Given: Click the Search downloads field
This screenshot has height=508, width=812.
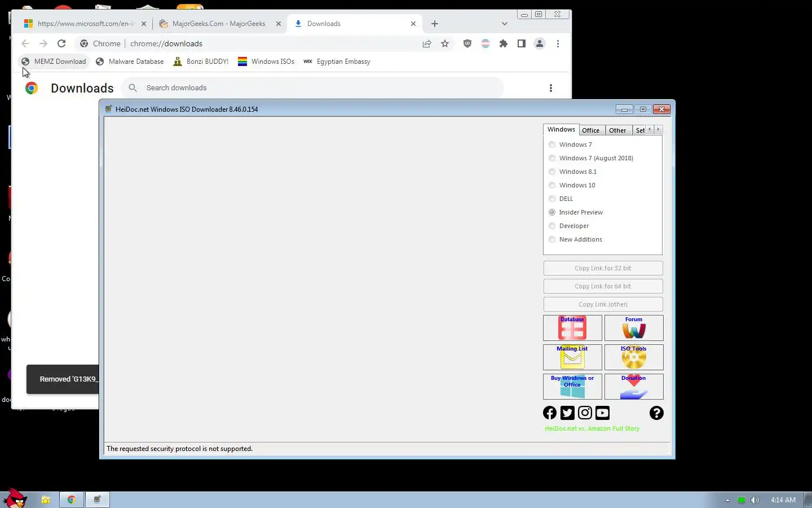Looking at the screenshot, I should click(x=312, y=87).
